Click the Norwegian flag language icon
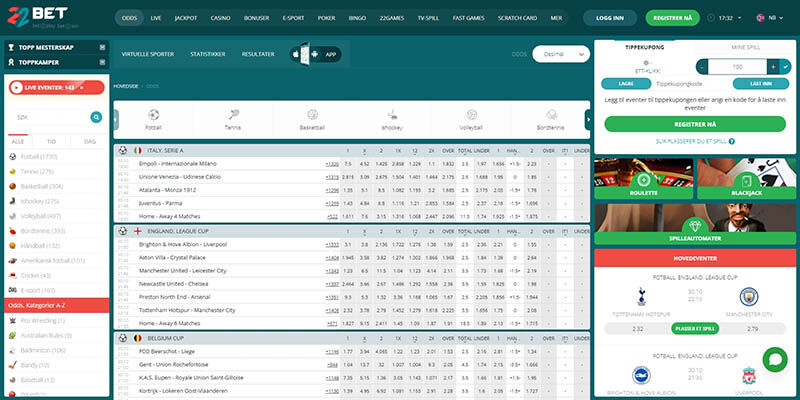The width and height of the screenshot is (800, 400). (x=760, y=18)
